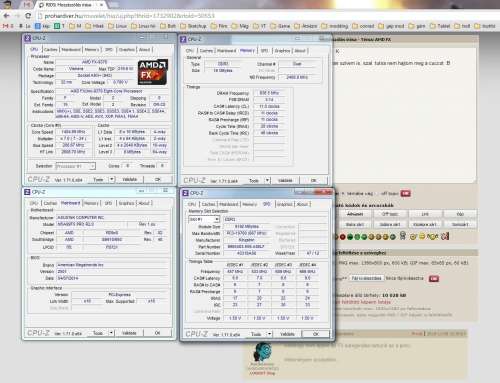Click the AMD FX processor logo

click(x=153, y=72)
